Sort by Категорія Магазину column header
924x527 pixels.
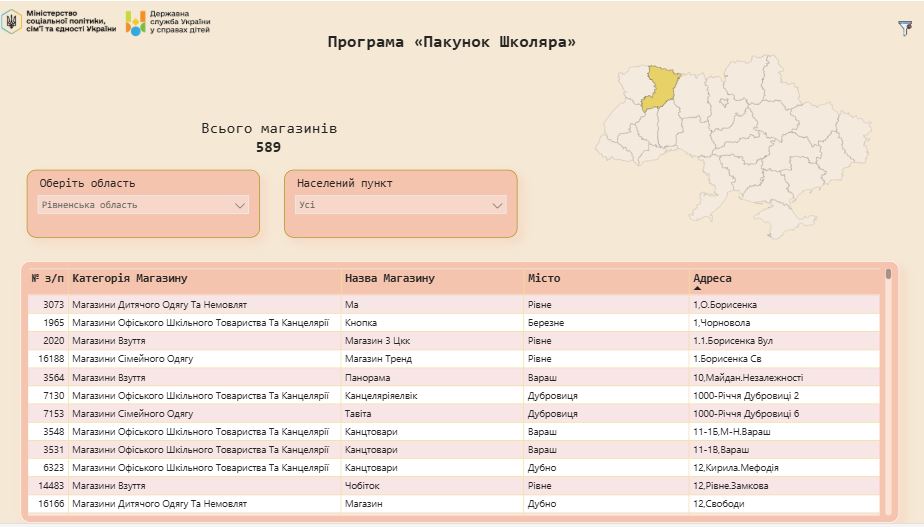130,278
